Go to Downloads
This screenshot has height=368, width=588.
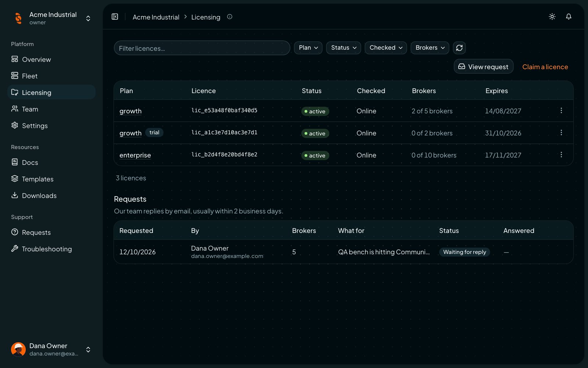(x=51, y=195)
